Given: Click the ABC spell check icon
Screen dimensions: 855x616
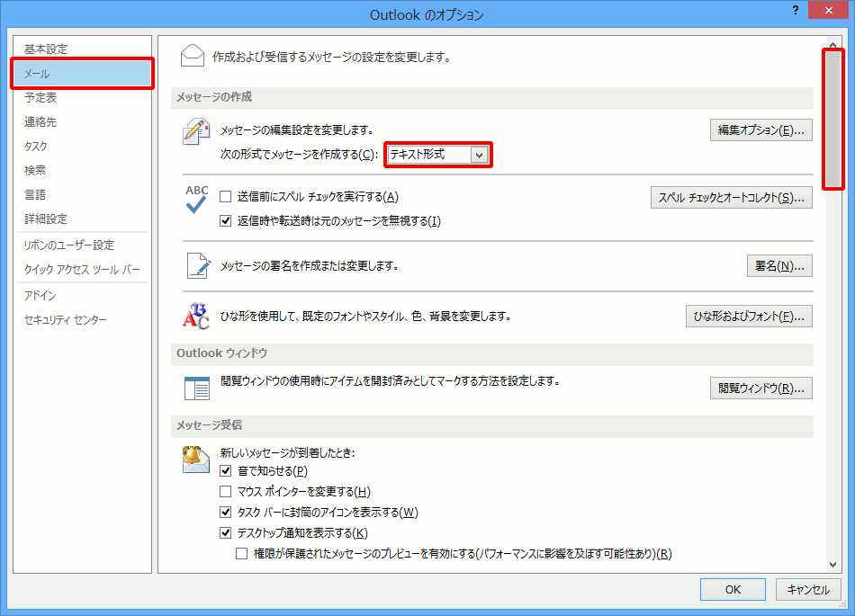Looking at the screenshot, I should click(196, 200).
